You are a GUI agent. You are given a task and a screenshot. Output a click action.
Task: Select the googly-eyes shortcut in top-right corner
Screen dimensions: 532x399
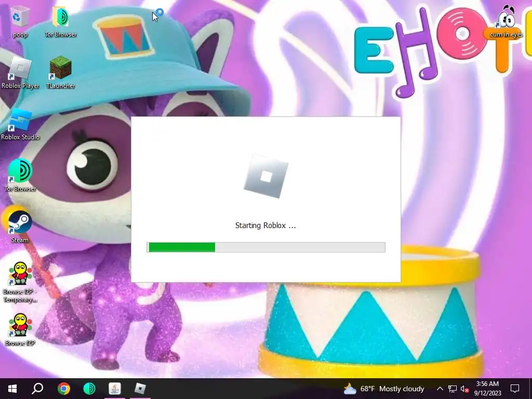pyautogui.click(x=506, y=21)
